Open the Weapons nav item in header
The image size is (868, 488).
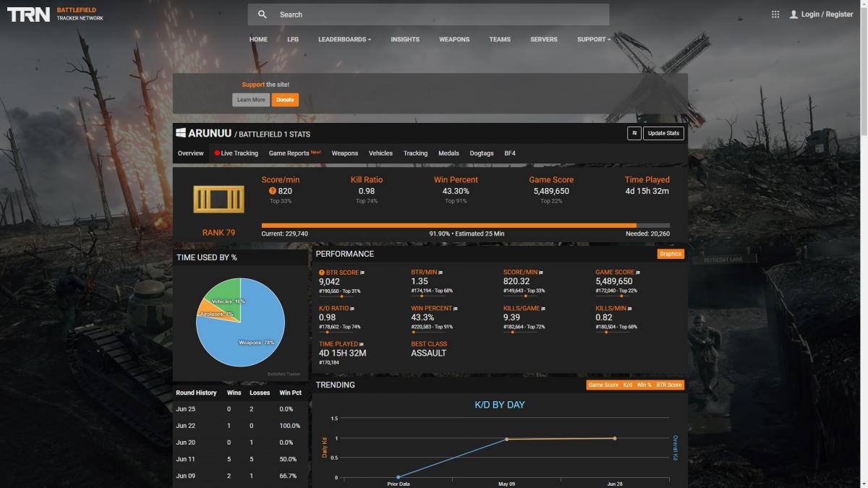click(x=454, y=39)
